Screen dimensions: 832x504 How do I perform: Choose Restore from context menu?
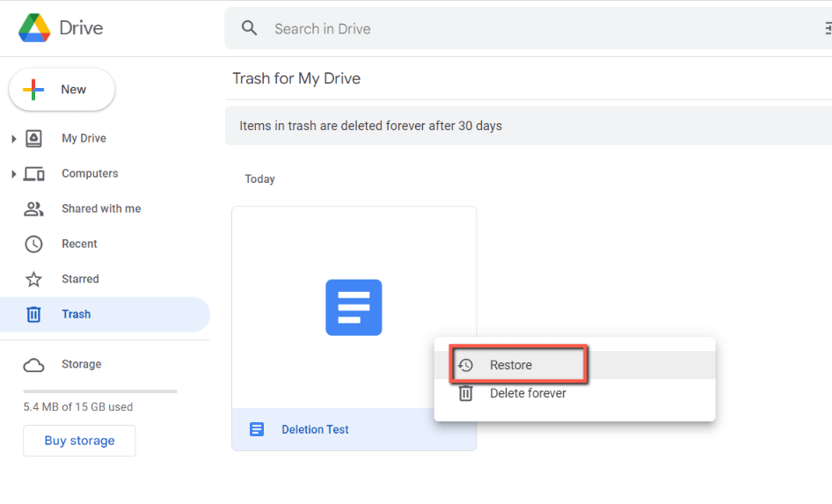(574, 365)
